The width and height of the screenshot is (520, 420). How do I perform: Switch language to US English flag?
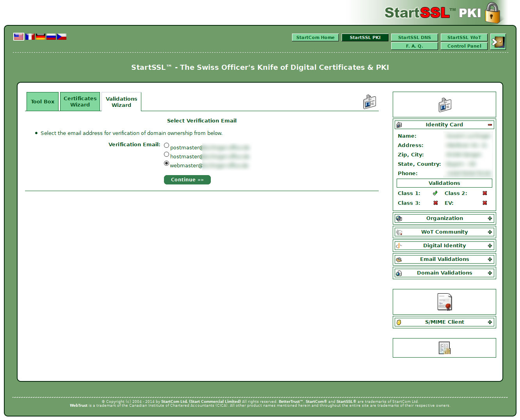pos(19,37)
